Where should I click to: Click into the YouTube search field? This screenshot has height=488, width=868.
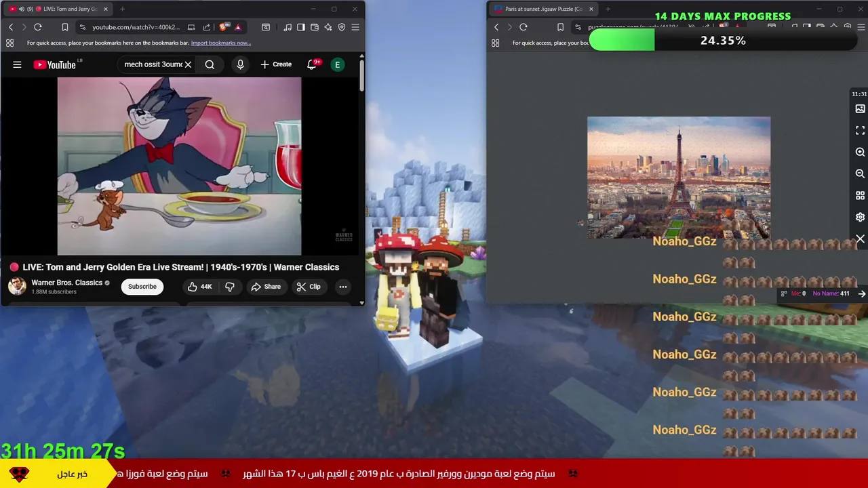pyautogui.click(x=152, y=64)
